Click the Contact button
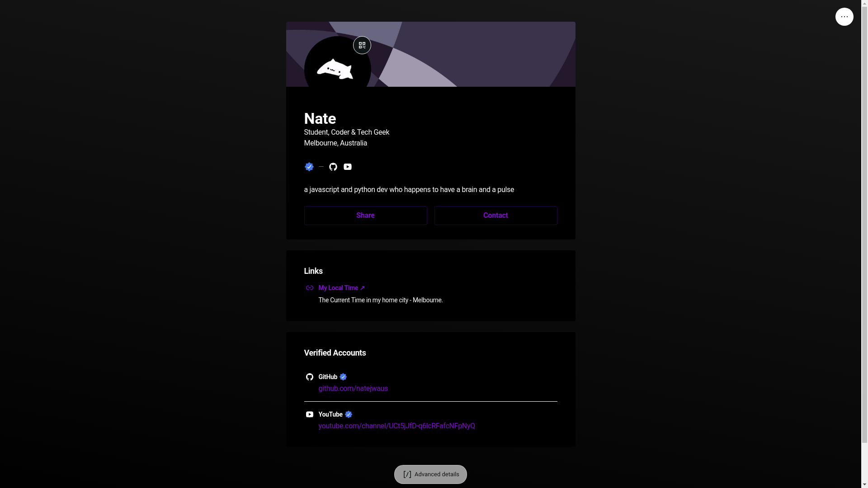The image size is (868, 488). (495, 216)
